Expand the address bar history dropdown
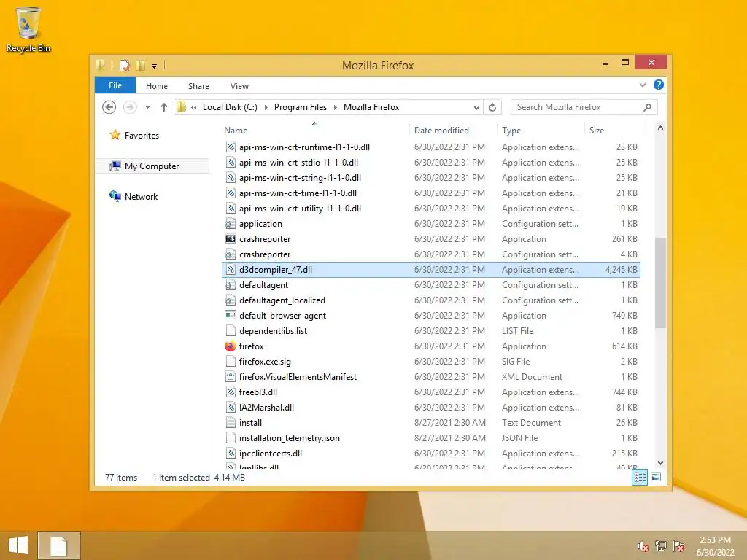Viewport: 747px width, 560px height. 476,107
